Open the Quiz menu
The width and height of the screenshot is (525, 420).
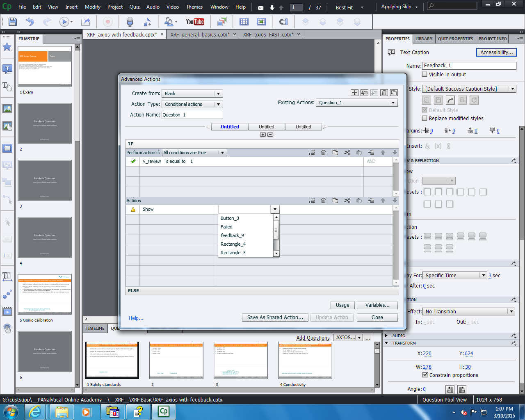(134, 7)
